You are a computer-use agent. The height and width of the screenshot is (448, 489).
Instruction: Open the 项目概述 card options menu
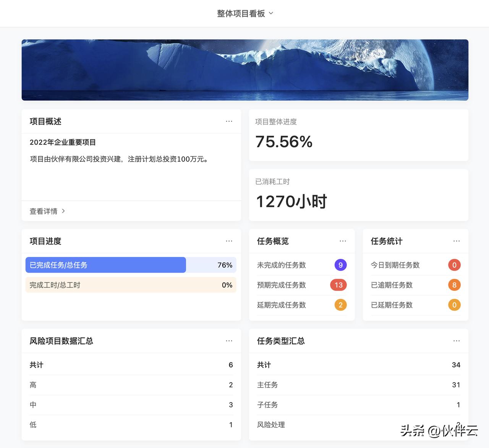click(x=229, y=121)
